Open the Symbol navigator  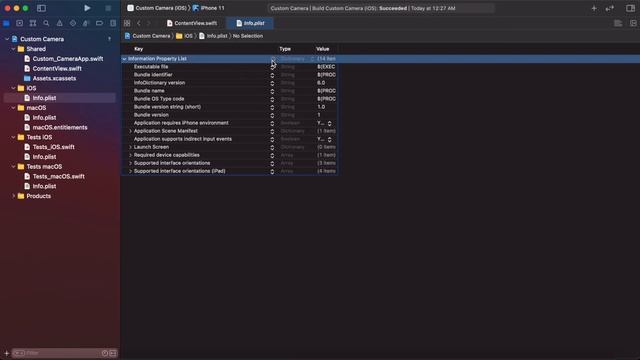tap(33, 23)
